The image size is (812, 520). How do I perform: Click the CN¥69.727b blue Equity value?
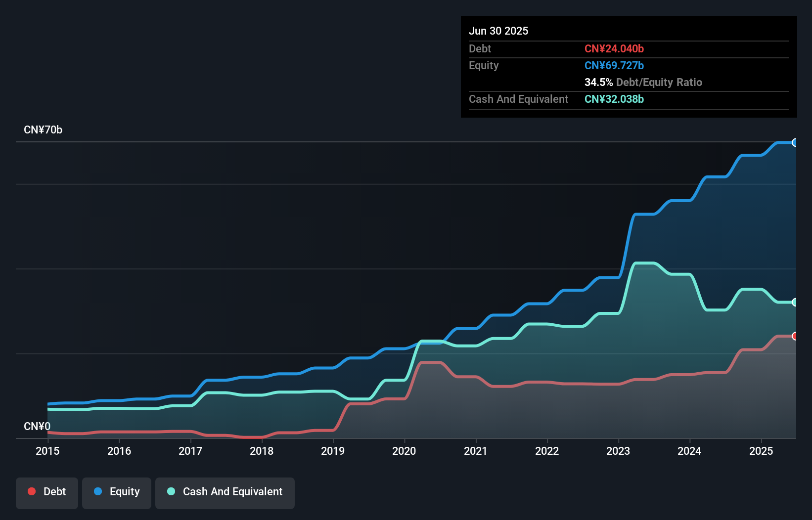(x=614, y=65)
